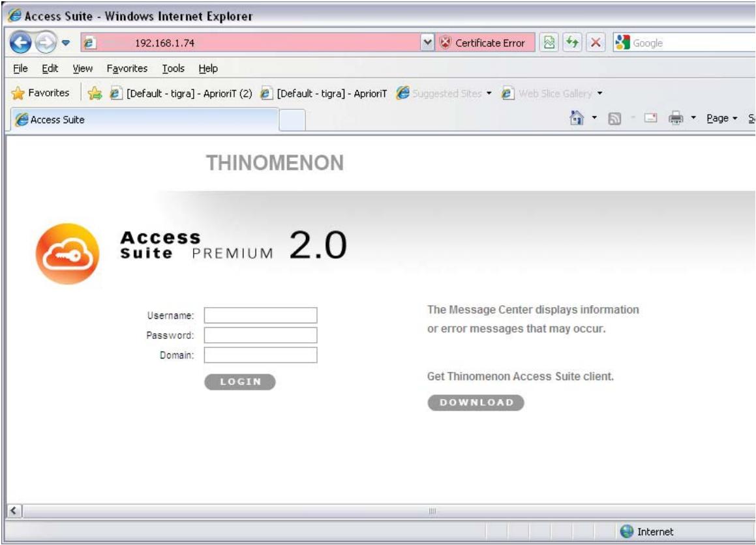756x545 pixels.
Task: Click the Access Suite cloud-key logo
Action: point(67,254)
